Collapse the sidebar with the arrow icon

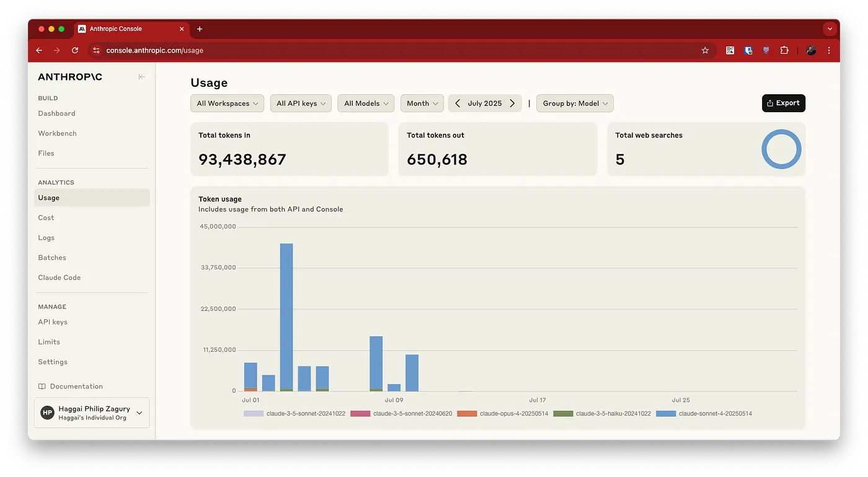click(141, 77)
